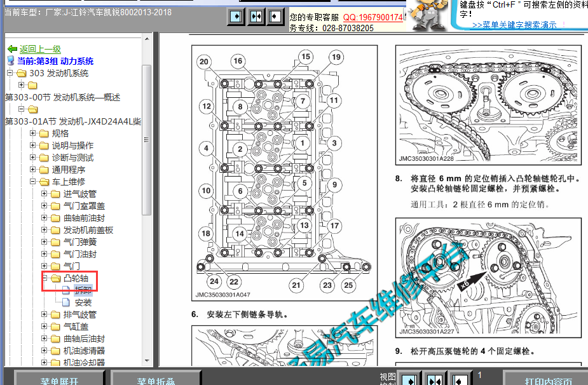Click the mascot mechanic image
Viewport: 588px width, 385px height.
click(x=428, y=15)
